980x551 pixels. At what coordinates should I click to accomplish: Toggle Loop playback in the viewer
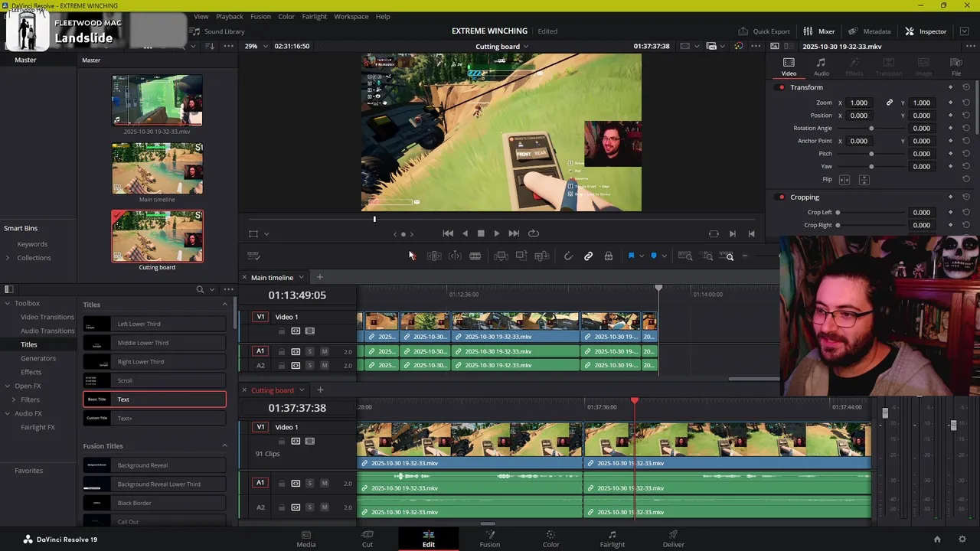534,233
